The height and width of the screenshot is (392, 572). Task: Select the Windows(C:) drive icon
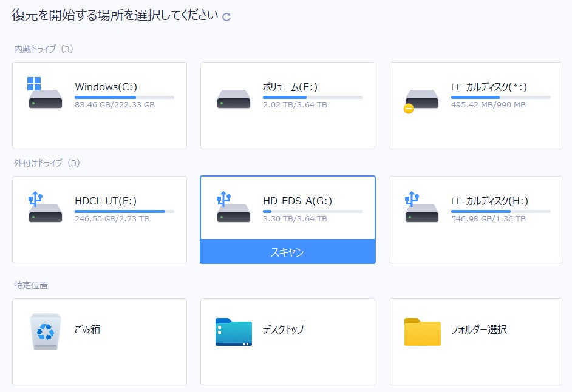(x=45, y=93)
